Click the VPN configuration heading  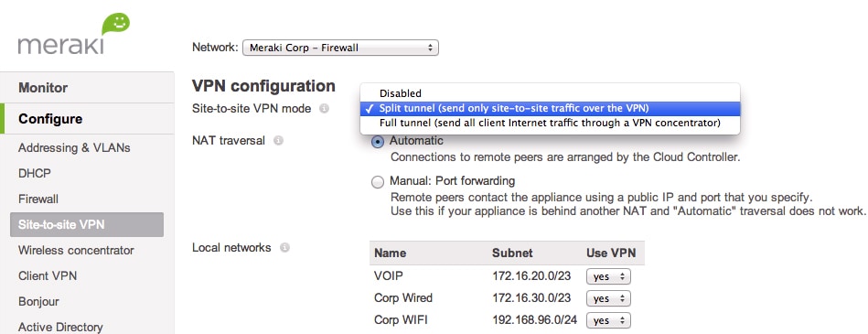[263, 86]
